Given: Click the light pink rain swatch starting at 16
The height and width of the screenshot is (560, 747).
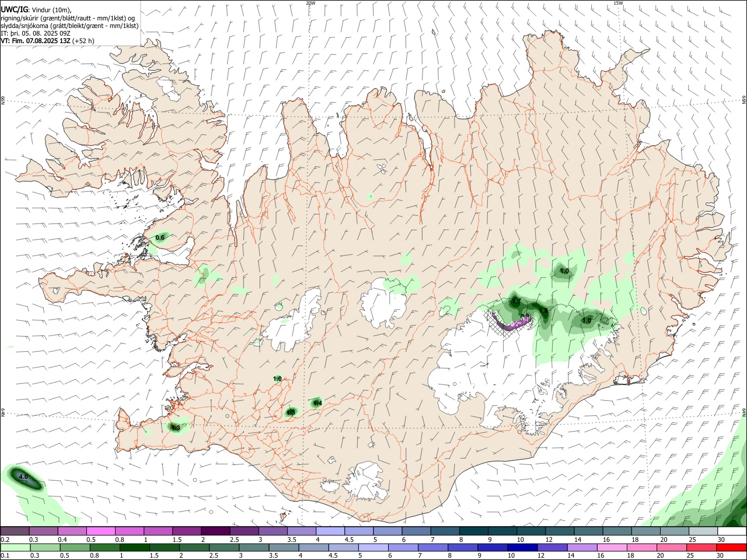Looking at the screenshot, I should 612,547.
